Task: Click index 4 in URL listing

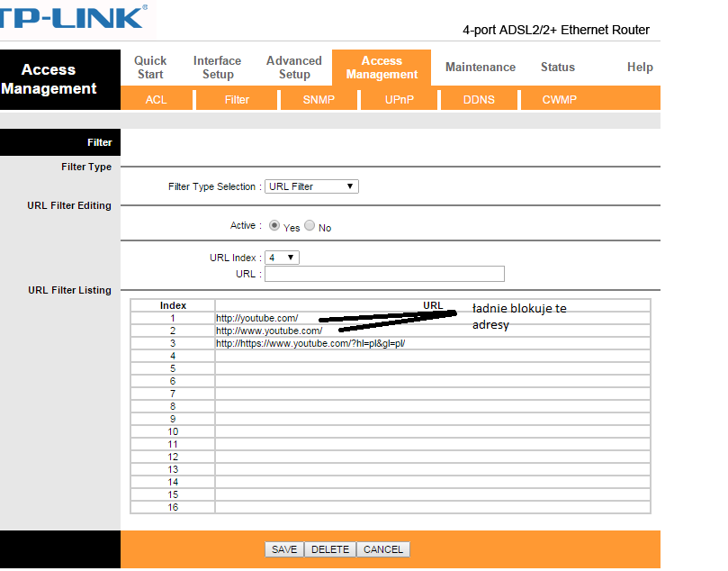Action: click(173, 356)
